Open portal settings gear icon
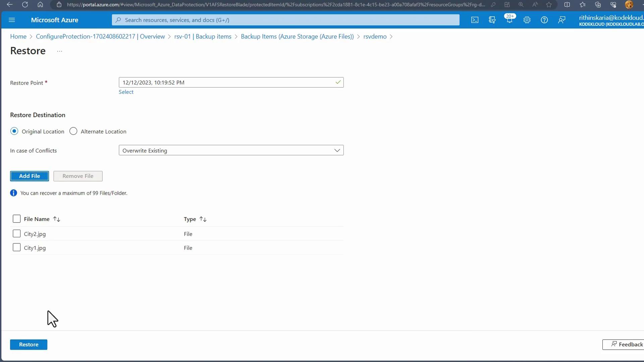Viewport: 644px width, 362px height. [x=527, y=20]
